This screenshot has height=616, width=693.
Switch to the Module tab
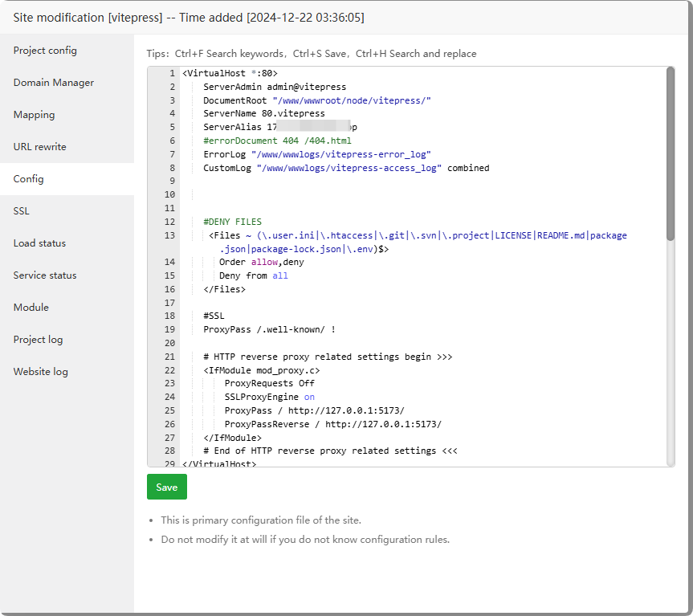(31, 308)
